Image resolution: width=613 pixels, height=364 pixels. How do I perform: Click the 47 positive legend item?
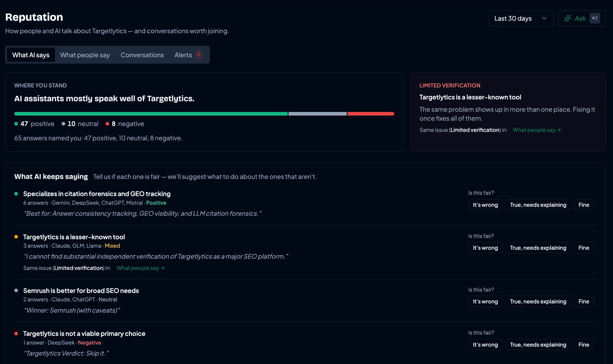click(34, 124)
